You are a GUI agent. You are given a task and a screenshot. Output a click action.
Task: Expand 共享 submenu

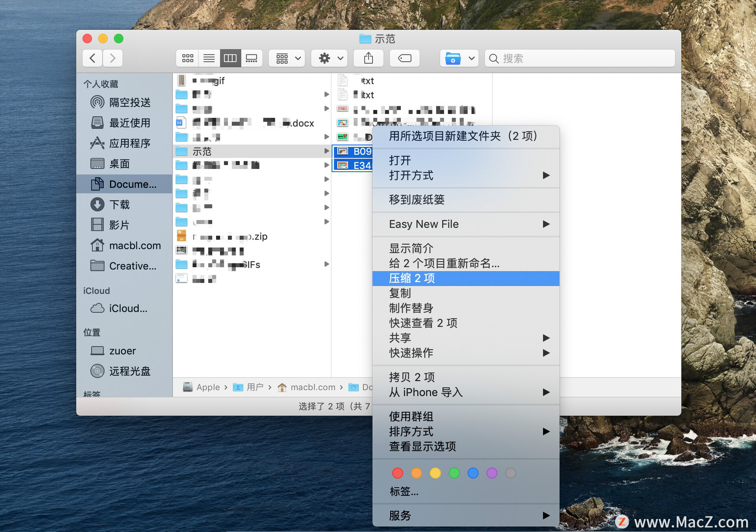466,338
